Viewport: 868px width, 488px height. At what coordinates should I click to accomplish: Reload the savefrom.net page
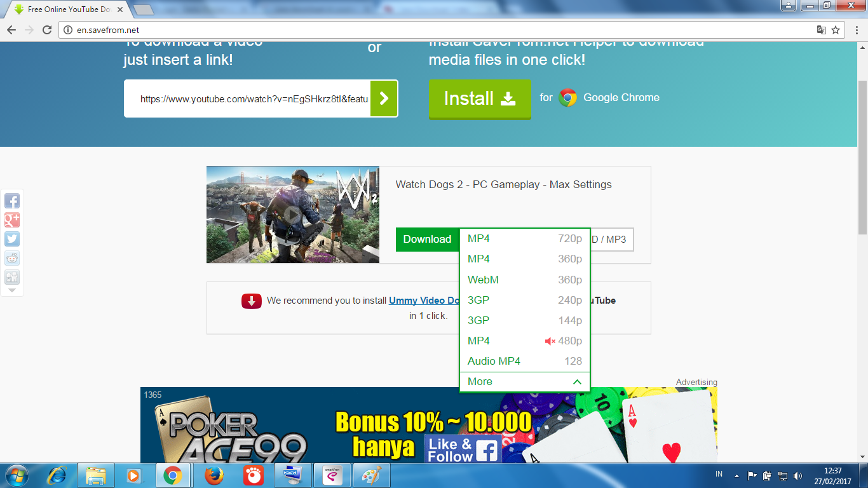tap(46, 30)
